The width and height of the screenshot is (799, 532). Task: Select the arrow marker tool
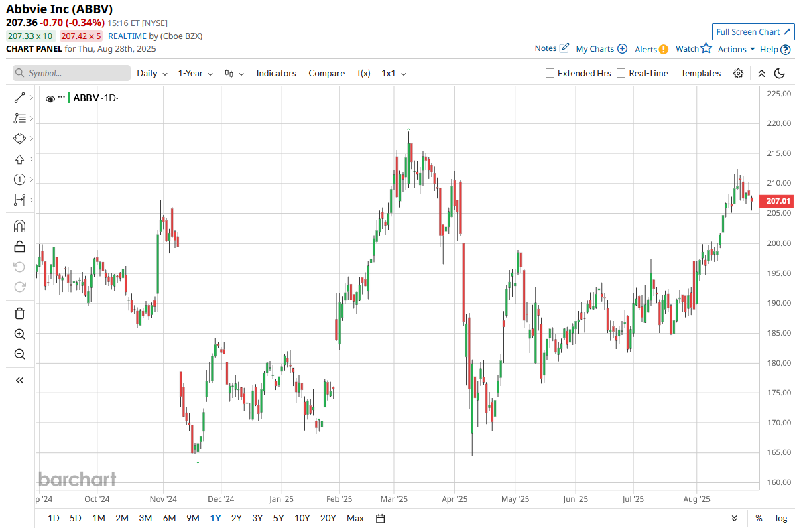tap(19, 159)
